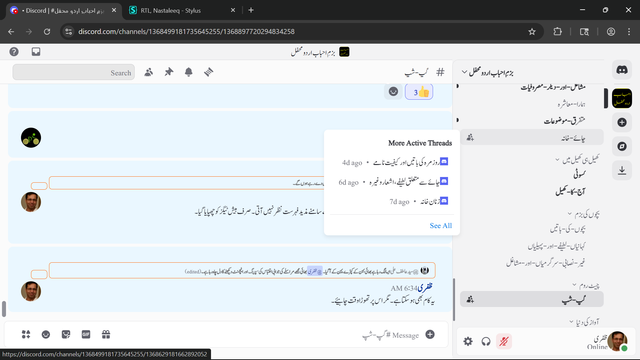The height and width of the screenshot is (360, 640).
Task: Open Discord Direct Messages home icon
Action: pyautogui.click(x=622, y=70)
